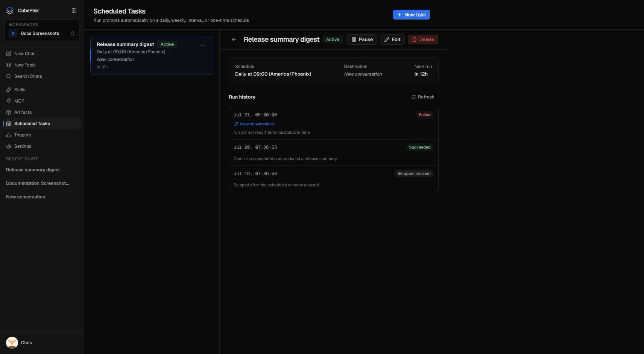Screen dimensions: 644x354
Task: Click Run history heading
Action: (x=242, y=97)
